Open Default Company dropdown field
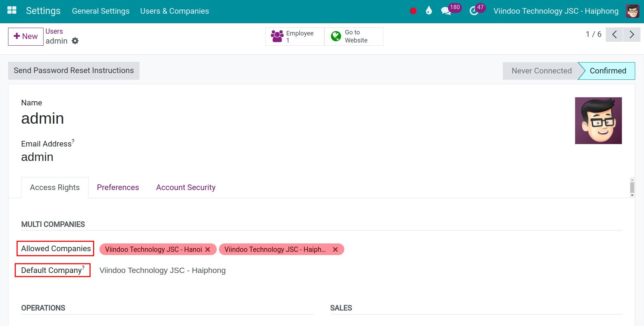The image size is (644, 326). (162, 270)
